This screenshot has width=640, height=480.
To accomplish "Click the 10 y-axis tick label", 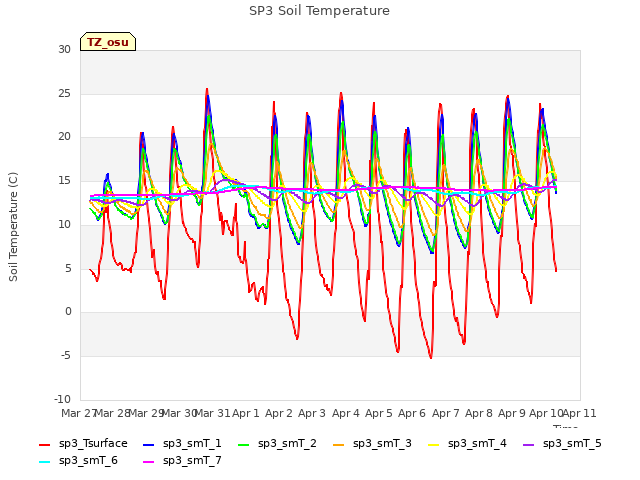I will click(64, 224).
